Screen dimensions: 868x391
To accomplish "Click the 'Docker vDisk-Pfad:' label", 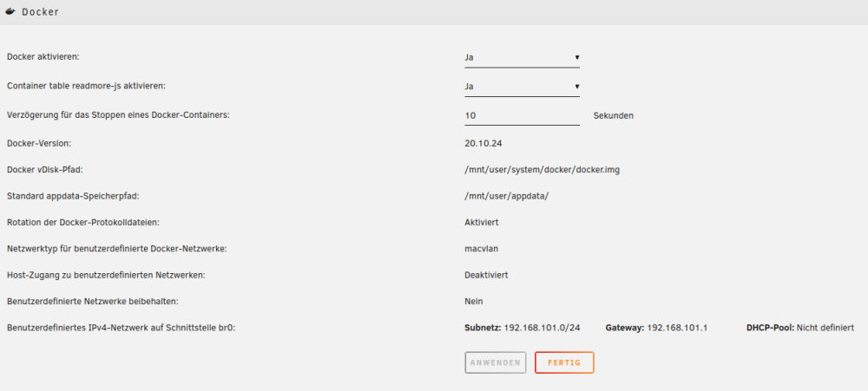I will point(45,170).
